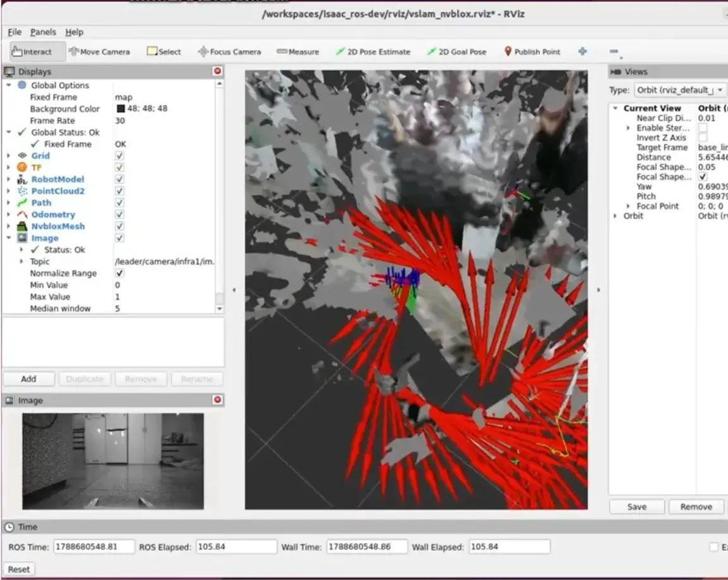Select the Path display icon
Screen dimensions: 728x580
tap(22, 203)
